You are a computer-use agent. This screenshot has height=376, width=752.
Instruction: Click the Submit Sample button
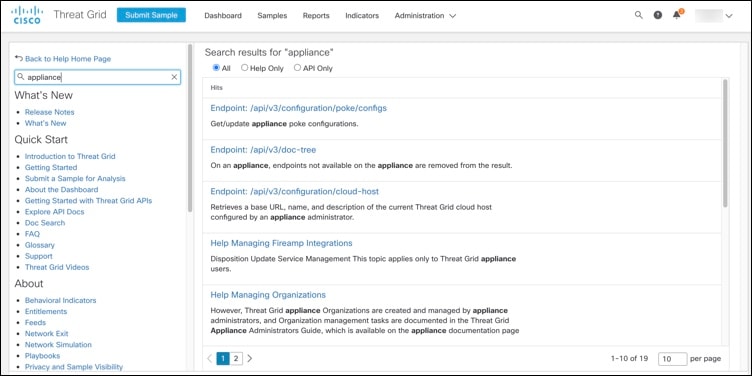[x=151, y=15]
